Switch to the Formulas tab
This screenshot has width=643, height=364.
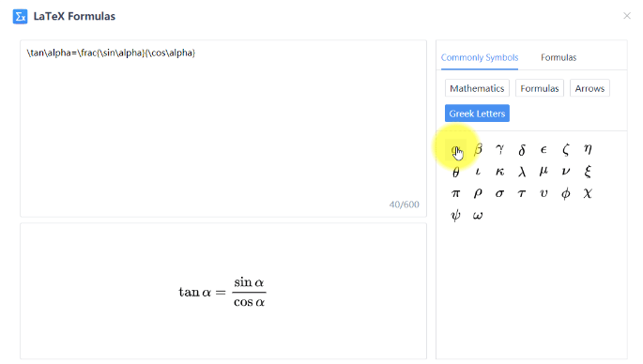click(559, 57)
